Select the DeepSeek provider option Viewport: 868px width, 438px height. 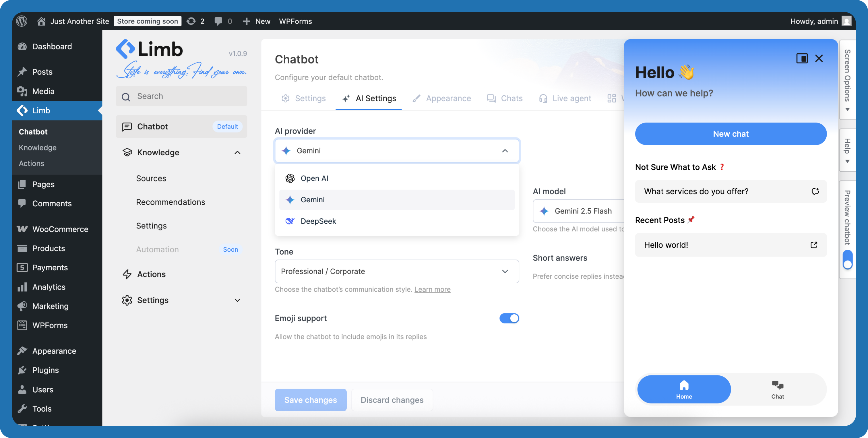tap(318, 221)
